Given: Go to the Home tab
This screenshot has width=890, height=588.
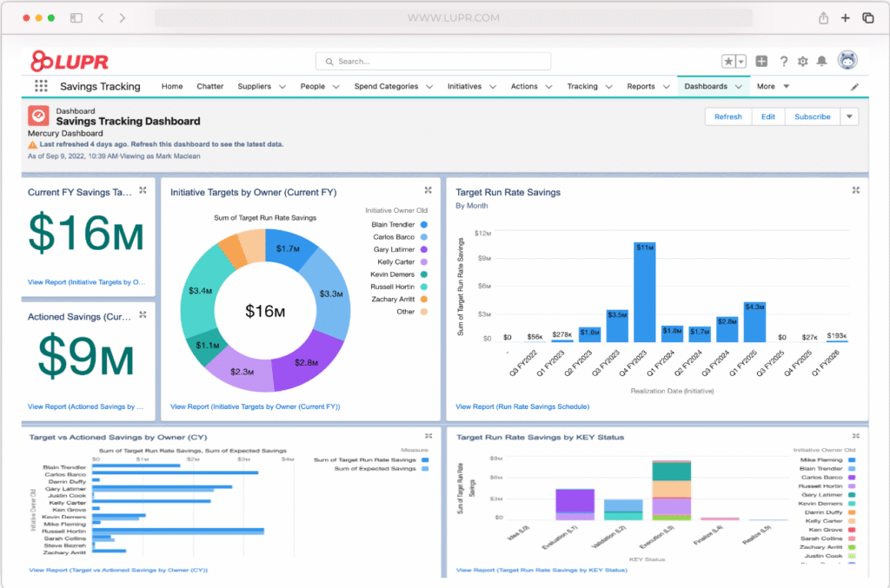Looking at the screenshot, I should click(171, 87).
